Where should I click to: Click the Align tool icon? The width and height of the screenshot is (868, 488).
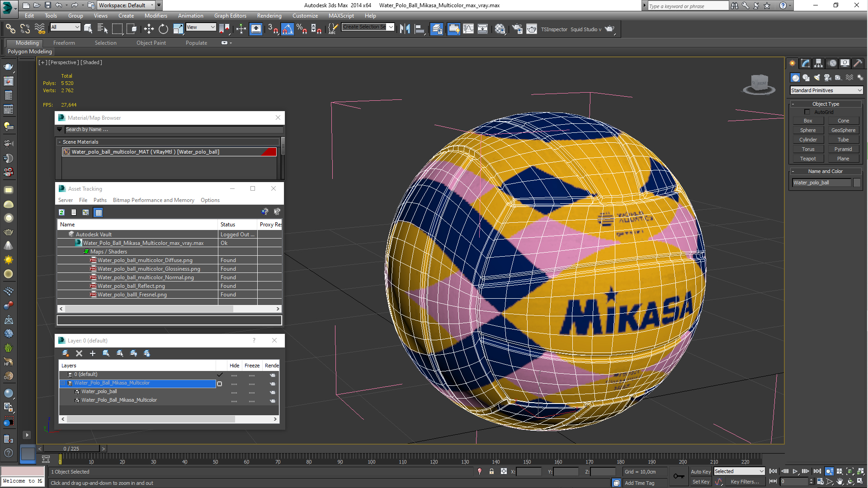(420, 29)
